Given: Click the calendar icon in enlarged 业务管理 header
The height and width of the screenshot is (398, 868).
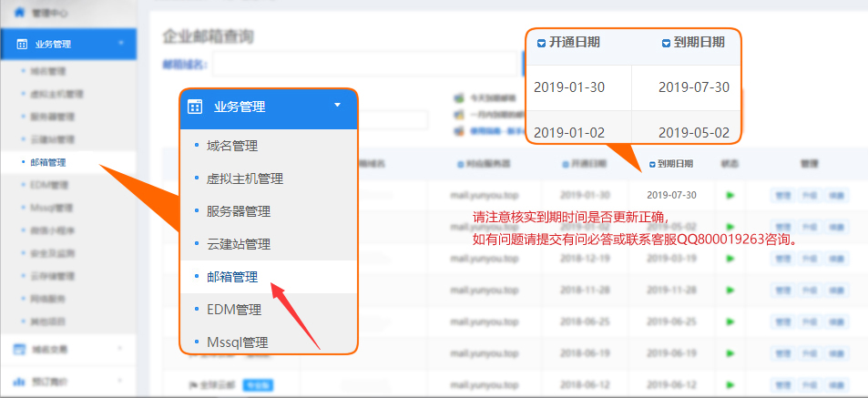Looking at the screenshot, I should (194, 107).
